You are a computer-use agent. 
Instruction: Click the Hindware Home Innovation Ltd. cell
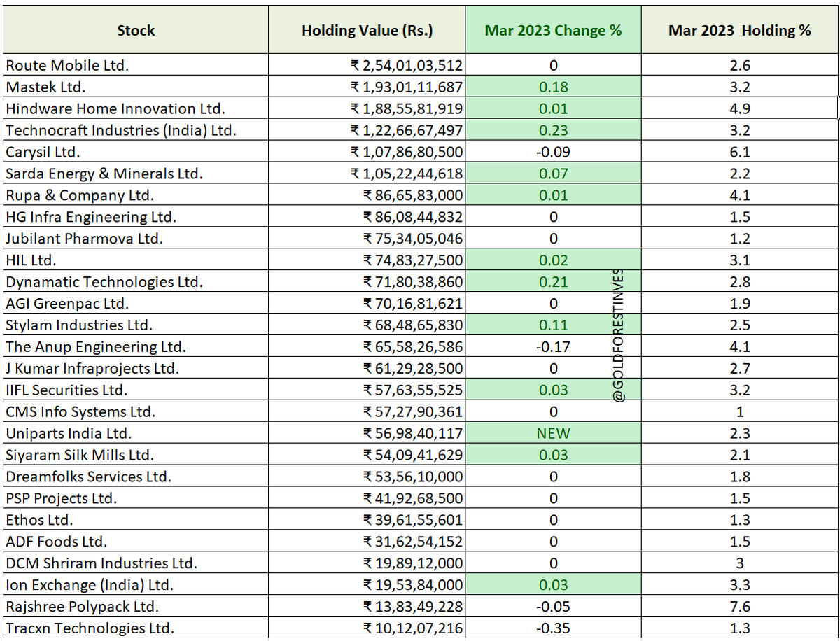click(136, 109)
